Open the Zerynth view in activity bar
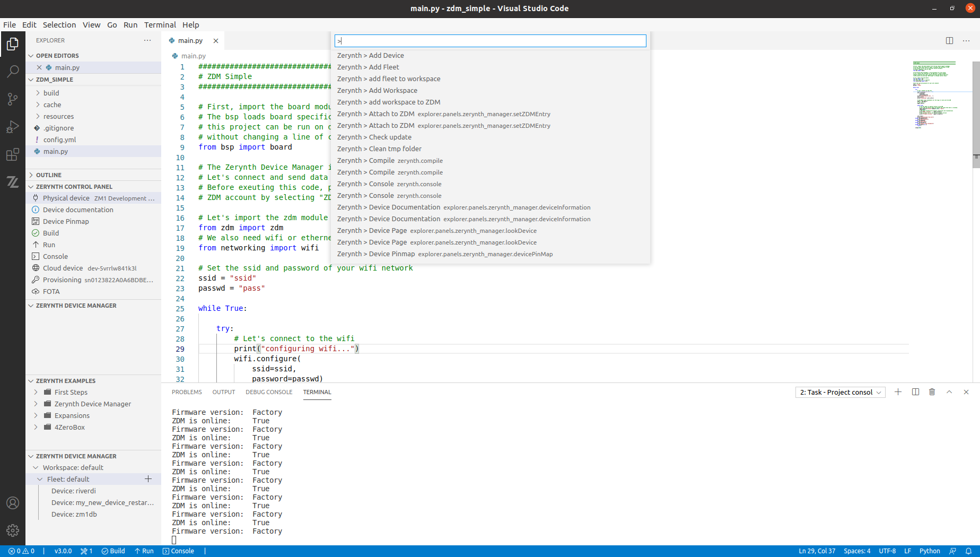980x557 pixels. coord(13,182)
